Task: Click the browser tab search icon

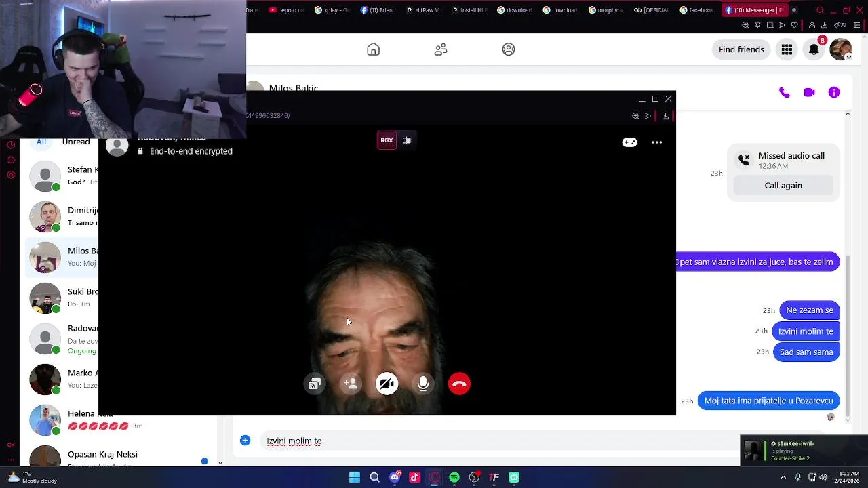Action: pos(820,10)
